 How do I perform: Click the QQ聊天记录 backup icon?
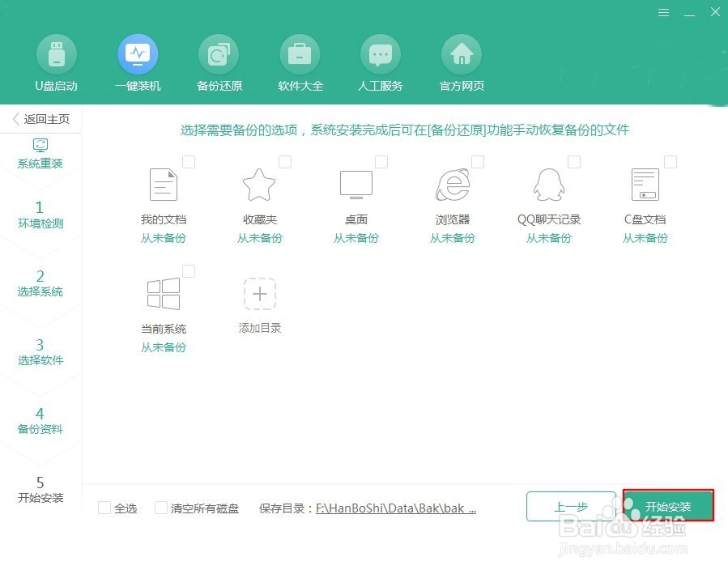(x=548, y=185)
